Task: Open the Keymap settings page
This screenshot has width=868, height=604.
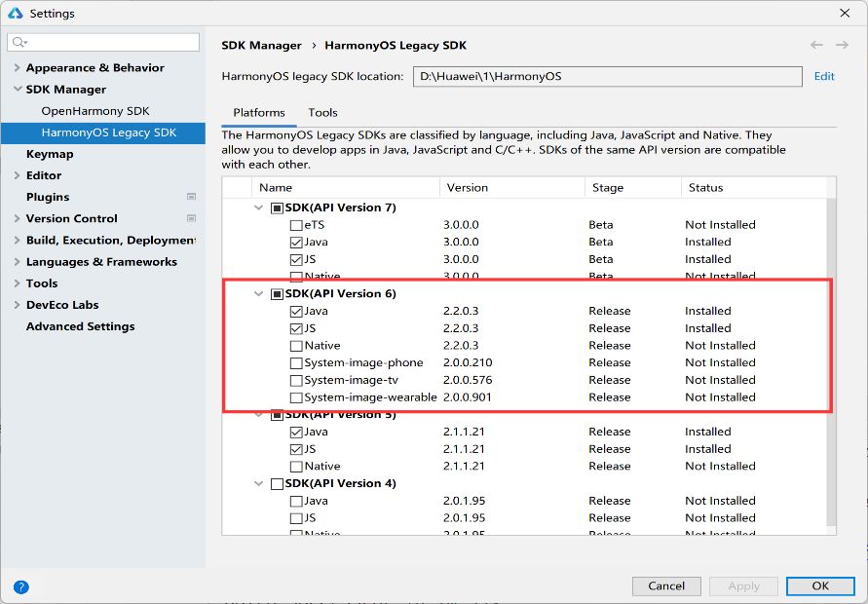Action: [50, 154]
